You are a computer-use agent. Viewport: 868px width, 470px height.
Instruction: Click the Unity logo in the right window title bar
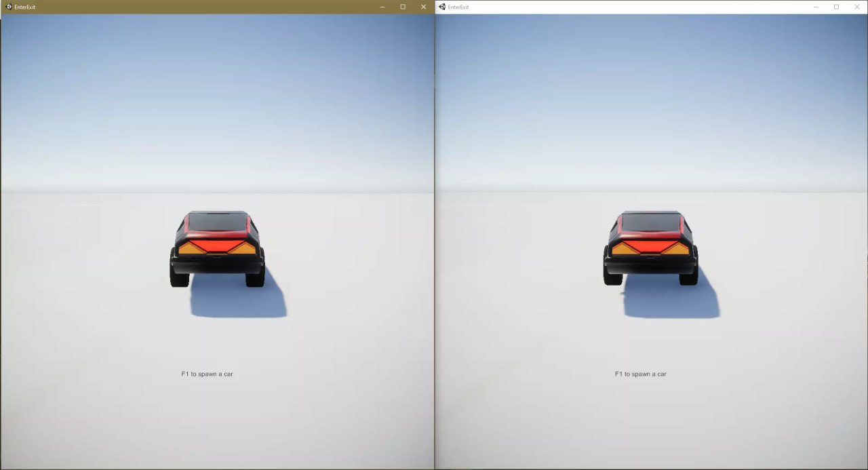click(442, 7)
